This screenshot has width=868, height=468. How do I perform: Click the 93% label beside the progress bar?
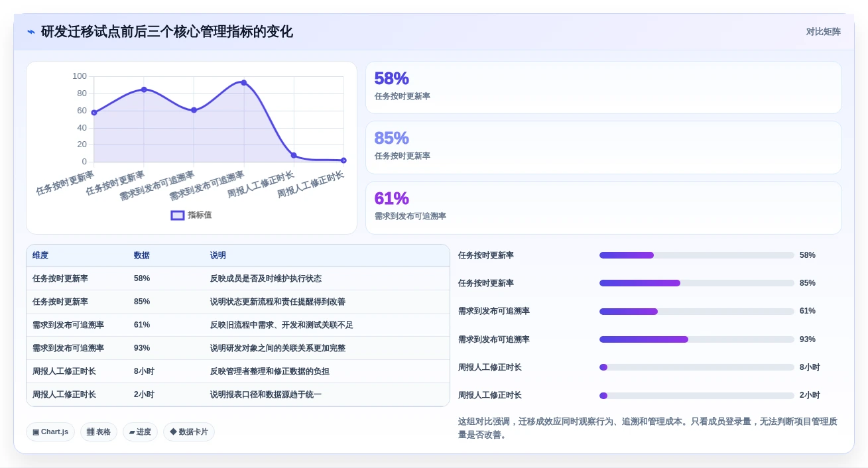(808, 339)
